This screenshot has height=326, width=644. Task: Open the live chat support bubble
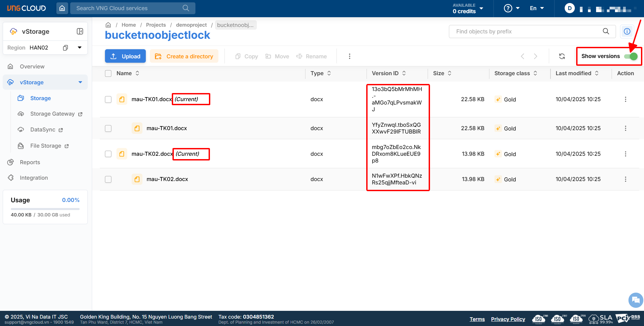click(x=636, y=300)
